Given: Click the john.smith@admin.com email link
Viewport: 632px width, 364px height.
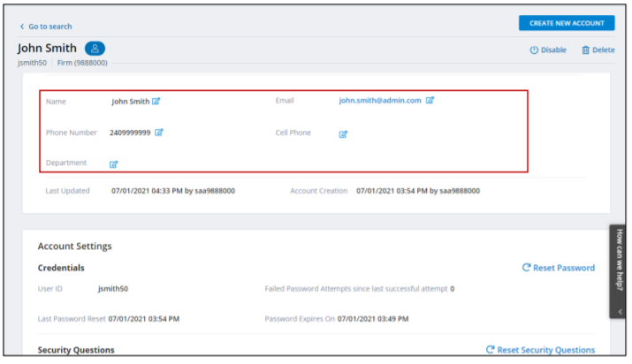Looking at the screenshot, I should coord(380,101).
